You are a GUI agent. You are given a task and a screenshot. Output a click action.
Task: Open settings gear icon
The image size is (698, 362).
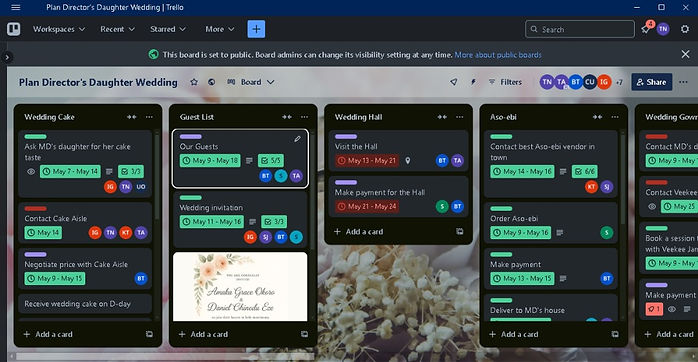685,29
